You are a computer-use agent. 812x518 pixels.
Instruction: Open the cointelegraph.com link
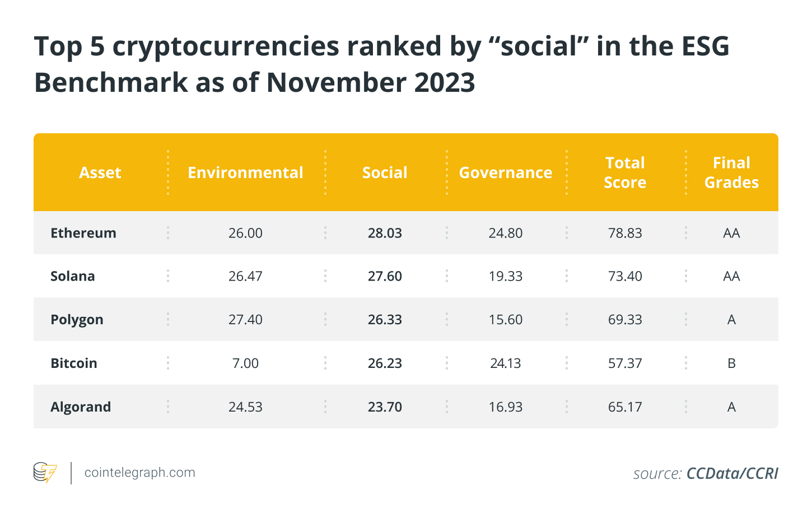point(139,473)
